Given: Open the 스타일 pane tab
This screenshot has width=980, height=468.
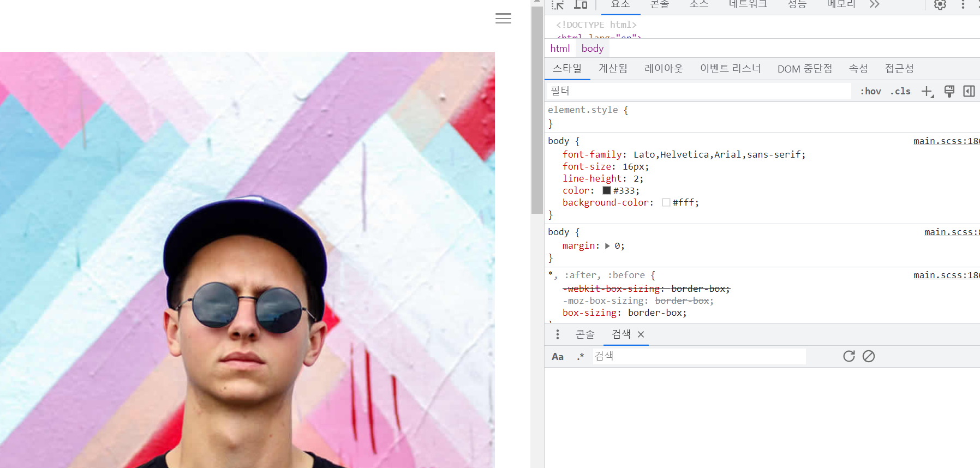Looking at the screenshot, I should [567, 69].
